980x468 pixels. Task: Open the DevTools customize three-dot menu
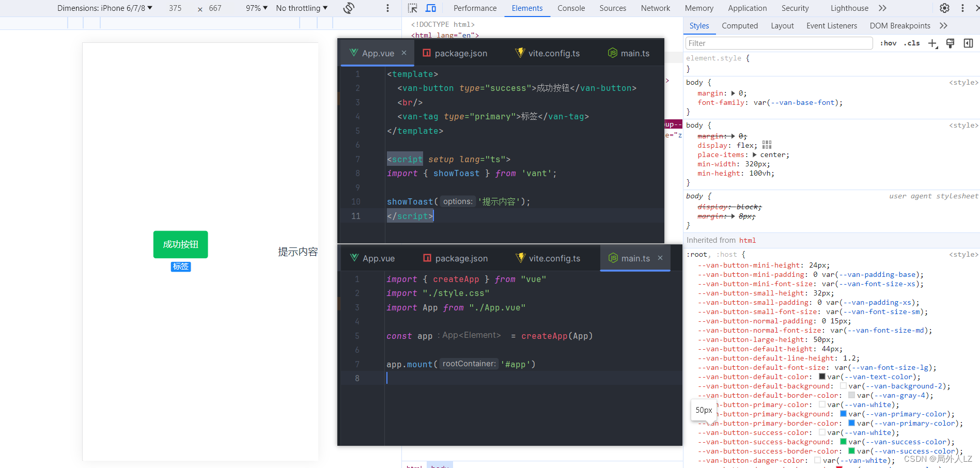(x=962, y=8)
